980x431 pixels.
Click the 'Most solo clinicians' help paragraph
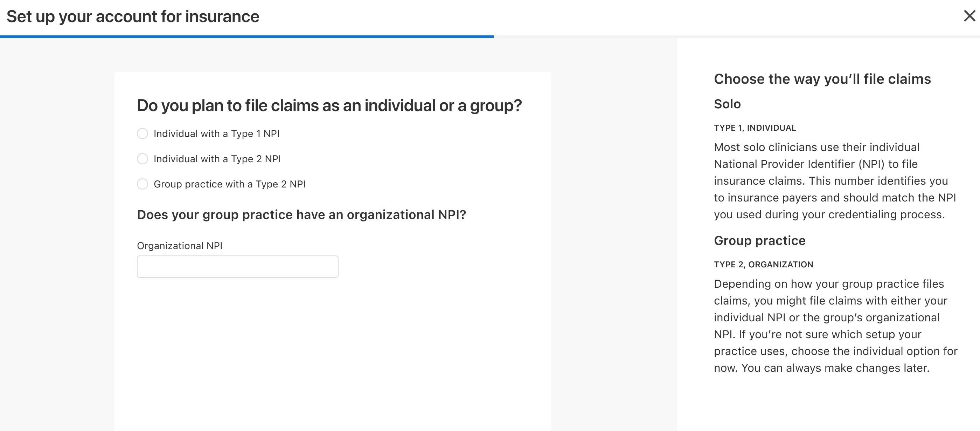pos(835,181)
